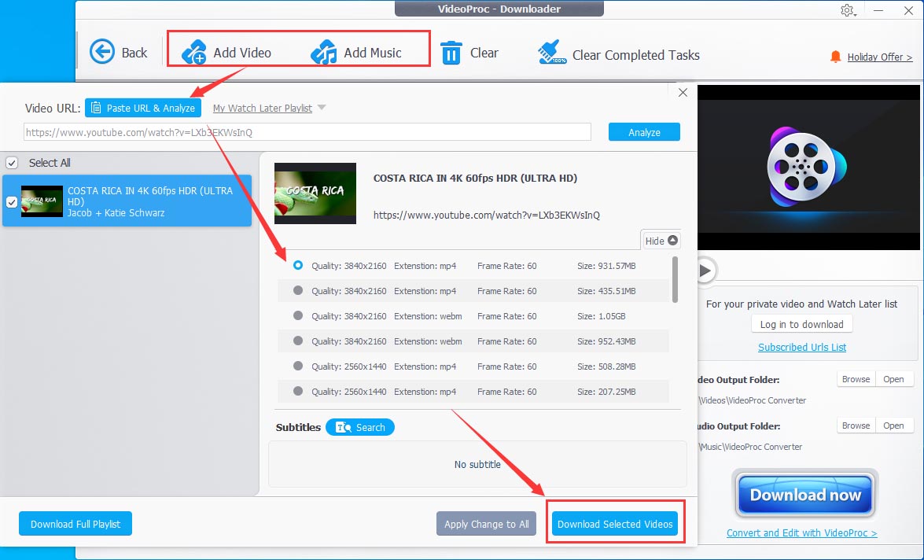Click the format list scrollbar
The image size is (924, 560).
[x=675, y=279]
